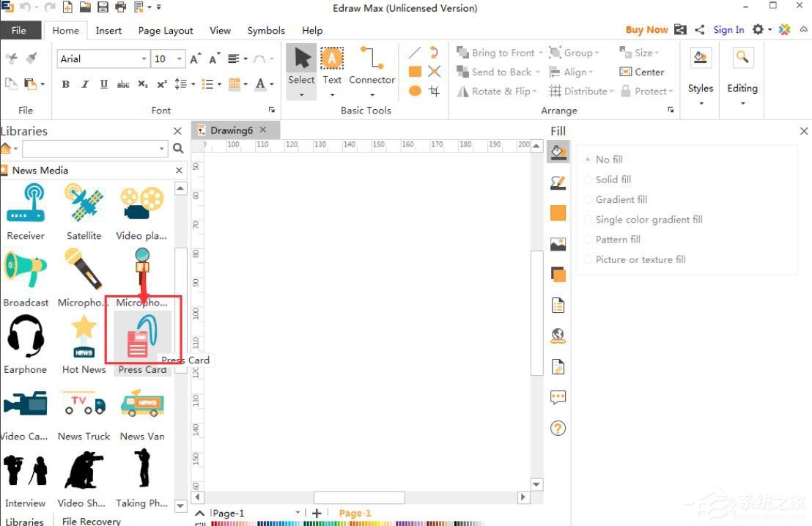Expand the Editing dropdown
812x526 pixels.
[742, 103]
